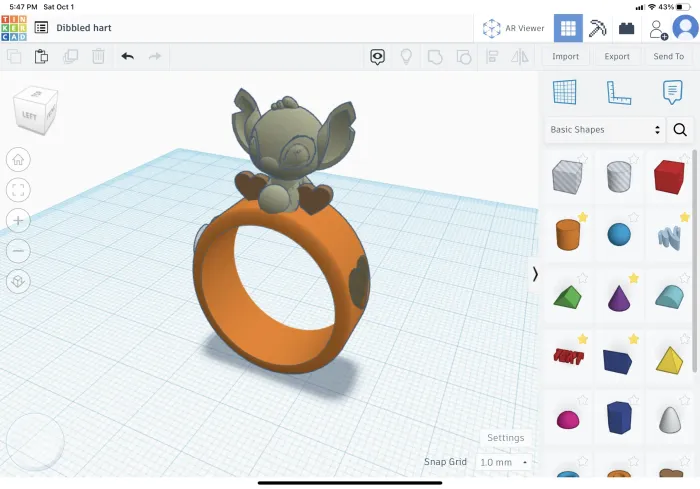The width and height of the screenshot is (700, 489).
Task: Click the Align tool icon
Action: point(492,57)
